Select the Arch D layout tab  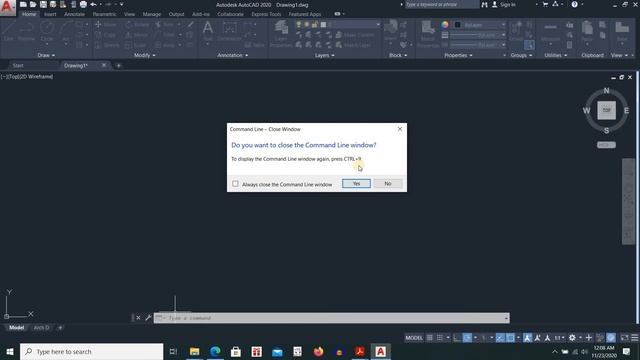point(41,327)
